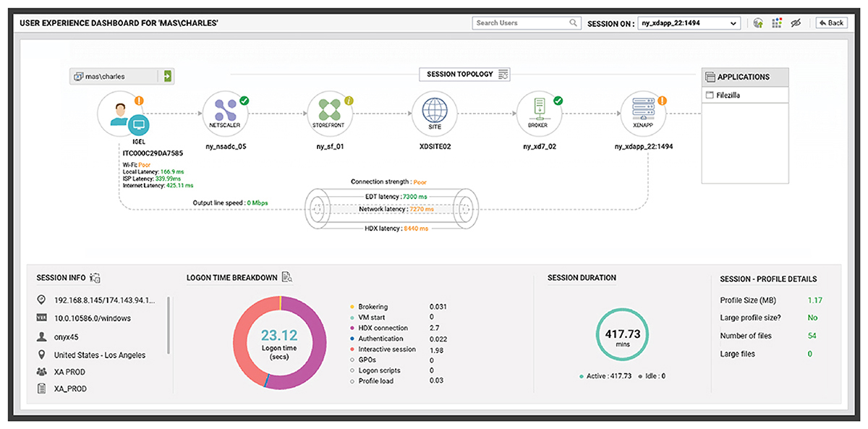Click the Logon Time Breakdown details icon
The width and height of the screenshot is (868, 429).
287,277
